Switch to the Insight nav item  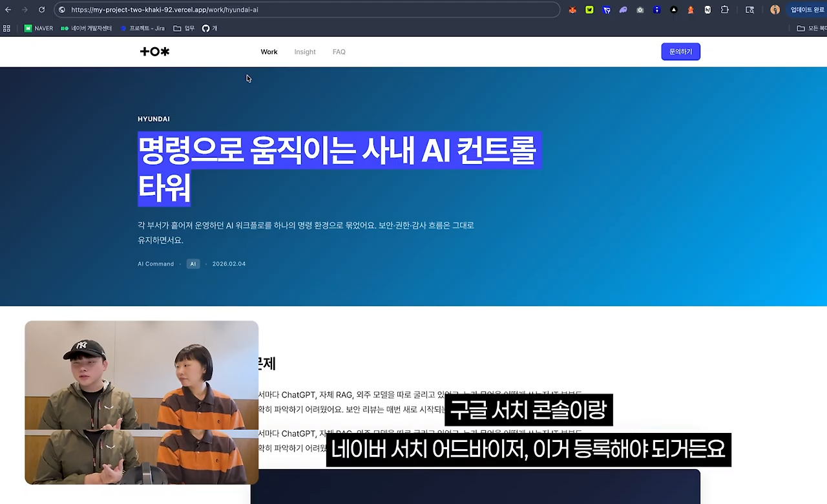pos(305,52)
